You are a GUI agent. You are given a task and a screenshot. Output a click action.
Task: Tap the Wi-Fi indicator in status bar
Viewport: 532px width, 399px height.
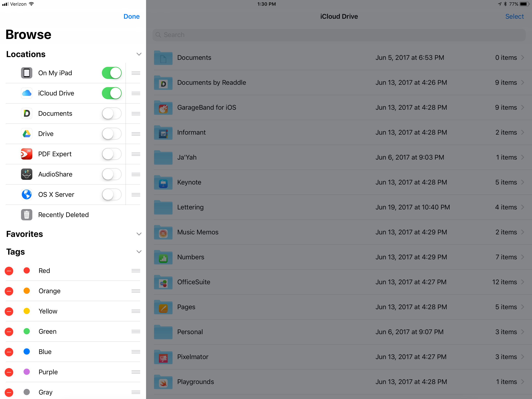tap(31, 4)
